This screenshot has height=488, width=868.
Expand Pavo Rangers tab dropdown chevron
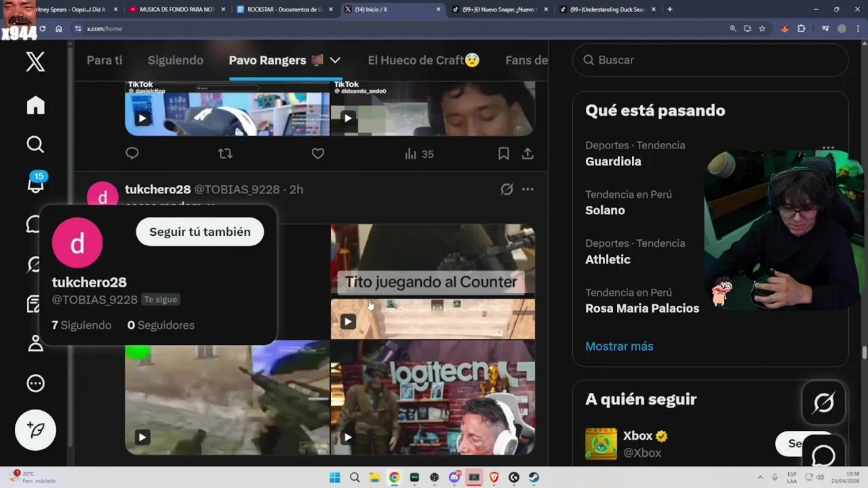(x=335, y=60)
